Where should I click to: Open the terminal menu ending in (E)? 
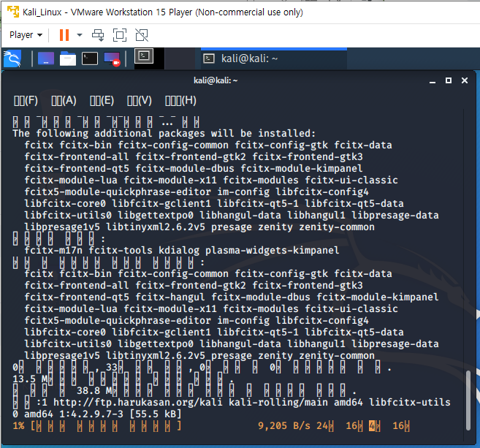(x=102, y=100)
